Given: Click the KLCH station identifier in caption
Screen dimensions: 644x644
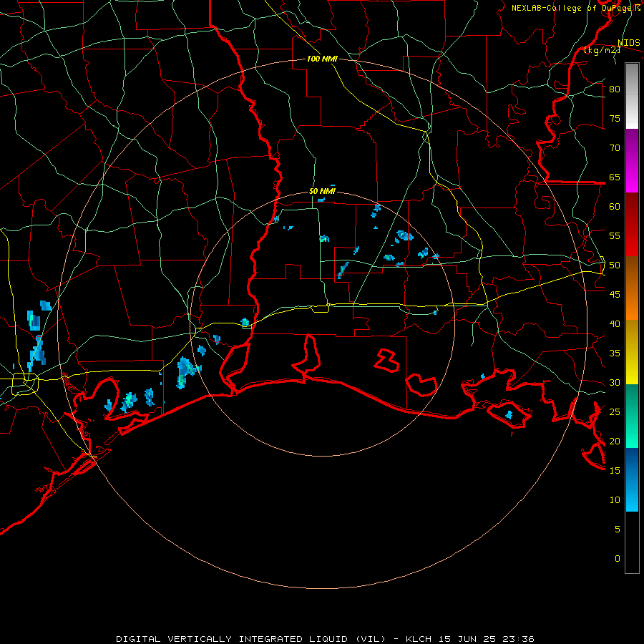Looking at the screenshot, I should 418,639.
